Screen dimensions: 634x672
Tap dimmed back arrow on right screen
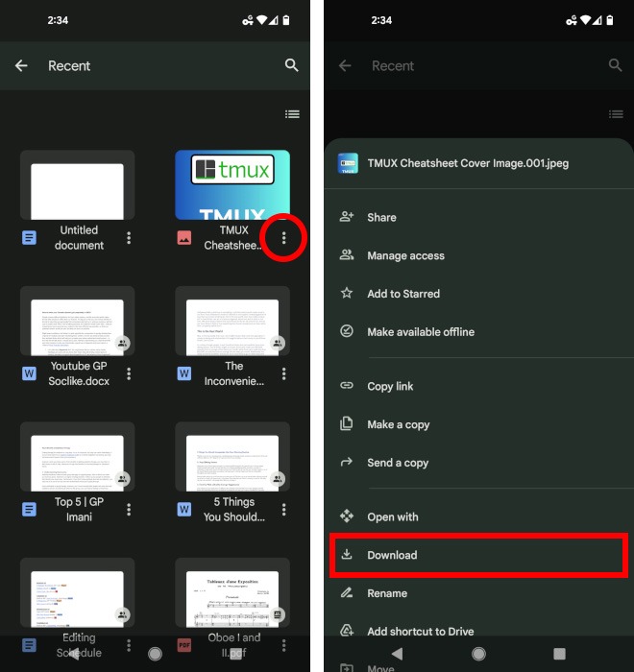pyautogui.click(x=345, y=65)
